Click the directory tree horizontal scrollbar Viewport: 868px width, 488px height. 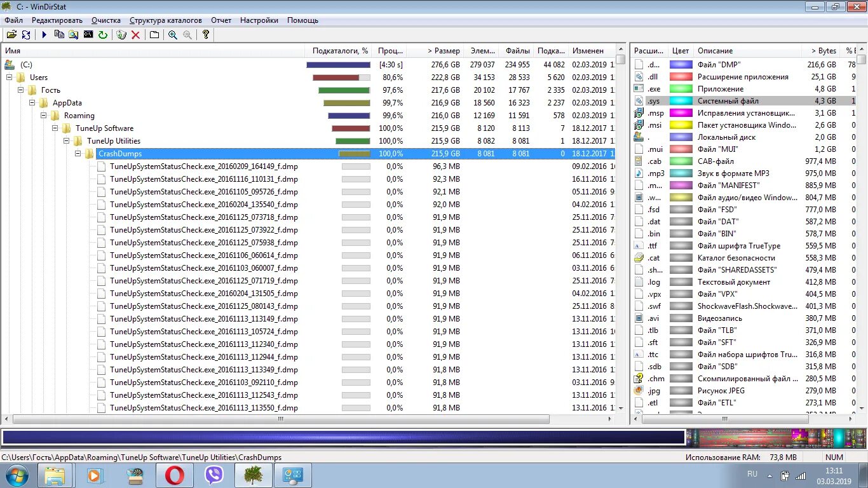pos(281,419)
